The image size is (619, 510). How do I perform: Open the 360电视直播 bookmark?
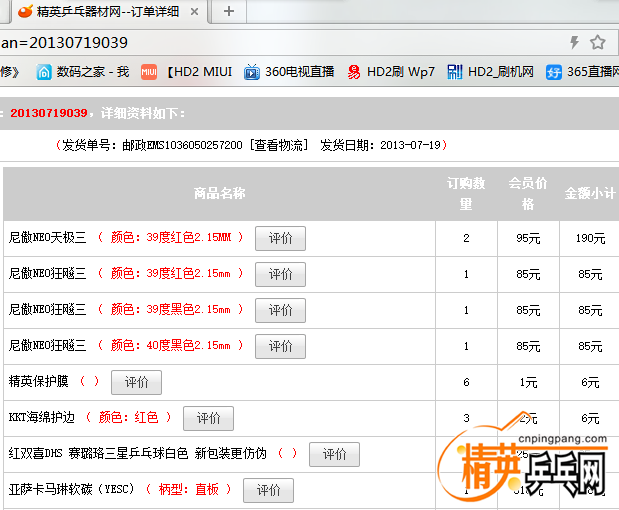coord(289,72)
